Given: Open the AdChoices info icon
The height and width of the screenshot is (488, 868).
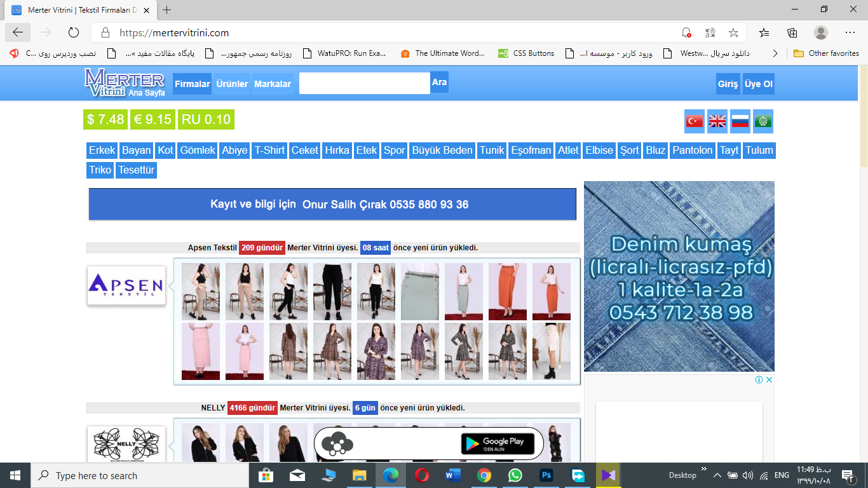Looking at the screenshot, I should tap(759, 380).
